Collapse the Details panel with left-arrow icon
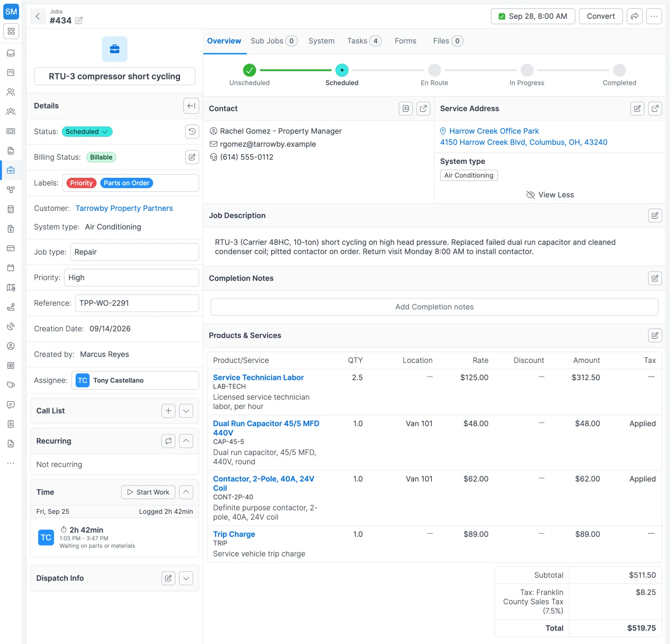The image size is (670, 644). 191,106
